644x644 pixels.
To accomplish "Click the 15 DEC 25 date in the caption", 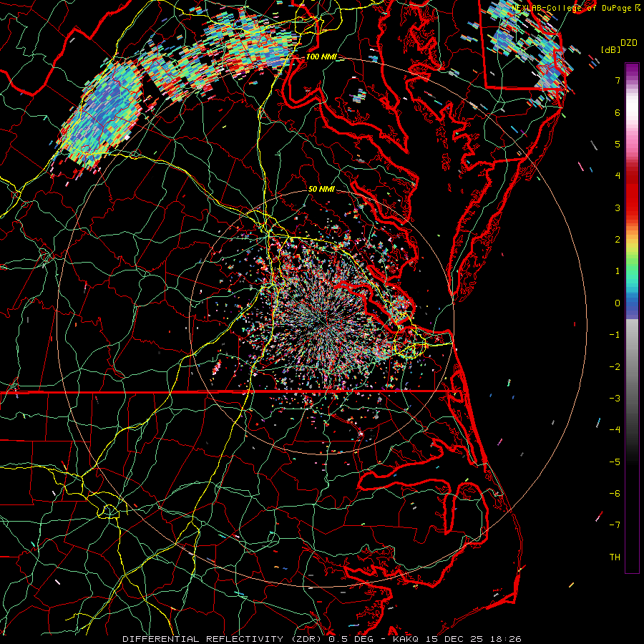I will [454, 639].
